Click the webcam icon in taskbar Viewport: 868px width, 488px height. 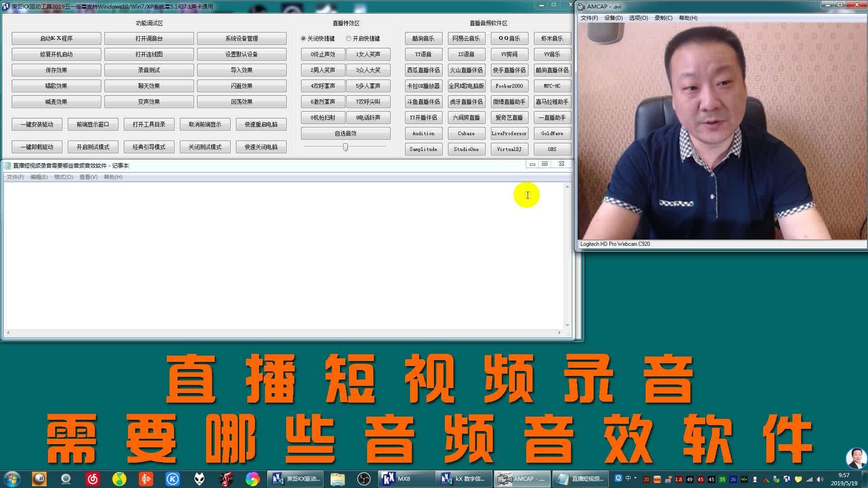click(66, 479)
